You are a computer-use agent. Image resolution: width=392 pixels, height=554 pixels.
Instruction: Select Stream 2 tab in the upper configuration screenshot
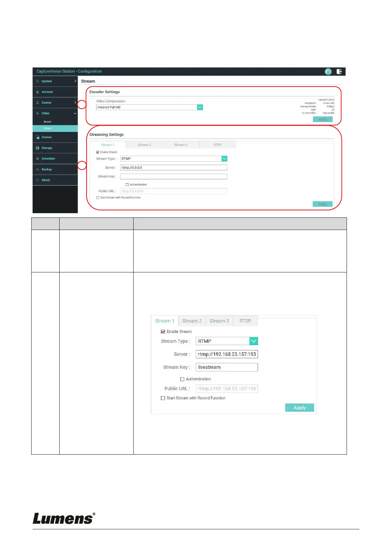point(144,145)
